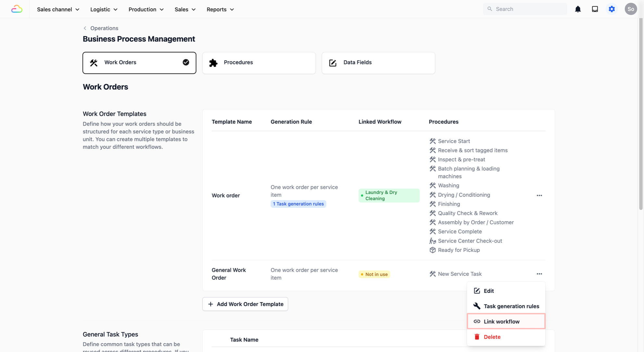The height and width of the screenshot is (352, 644).
Task: Click the back chevron beside Operations
Action: click(85, 28)
